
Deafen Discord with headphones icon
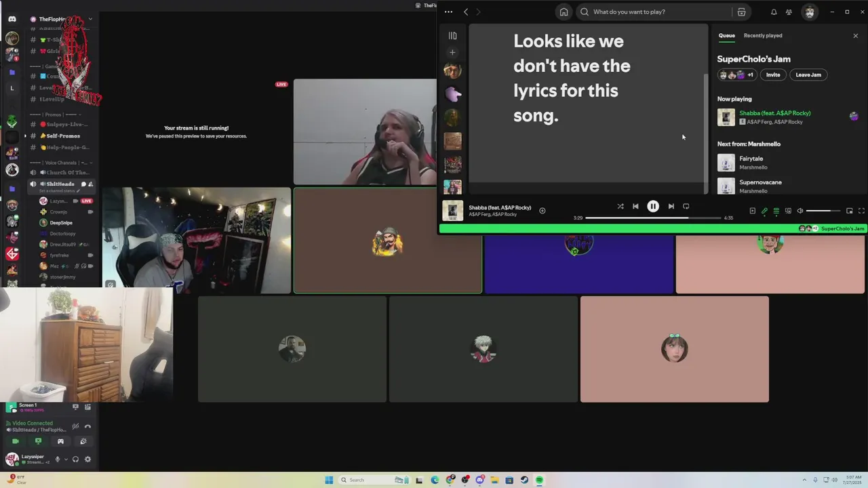point(75,460)
